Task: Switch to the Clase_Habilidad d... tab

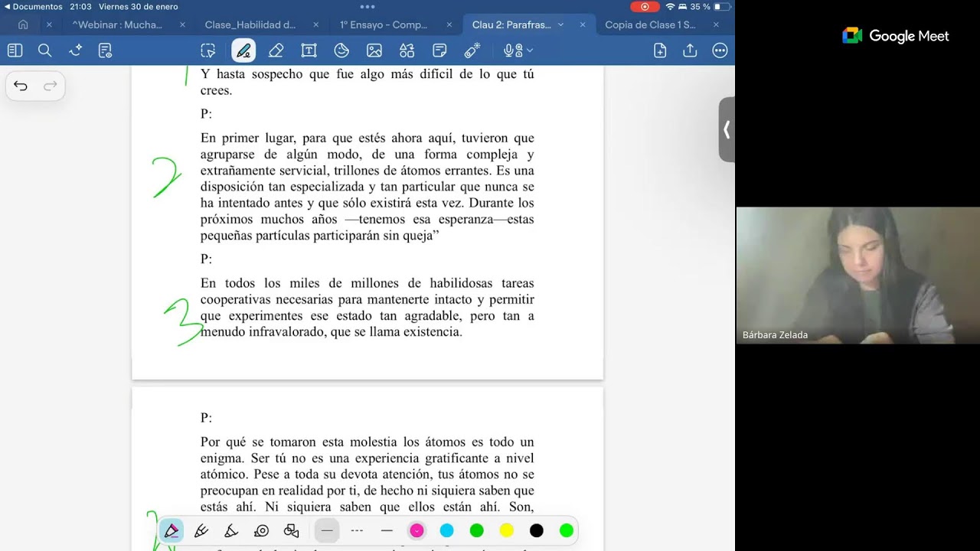Action: pyautogui.click(x=250, y=24)
